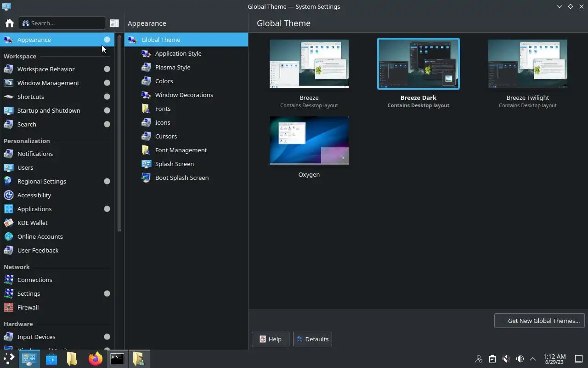
Task: Select Global Theme in Appearance list
Action: click(x=186, y=40)
